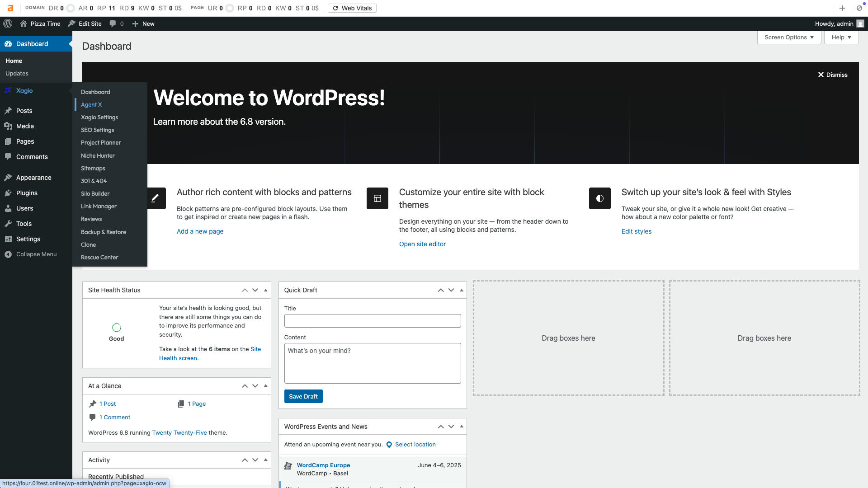The width and height of the screenshot is (868, 488).
Task: Open Updates under the Dashboard menu
Action: tap(17, 73)
